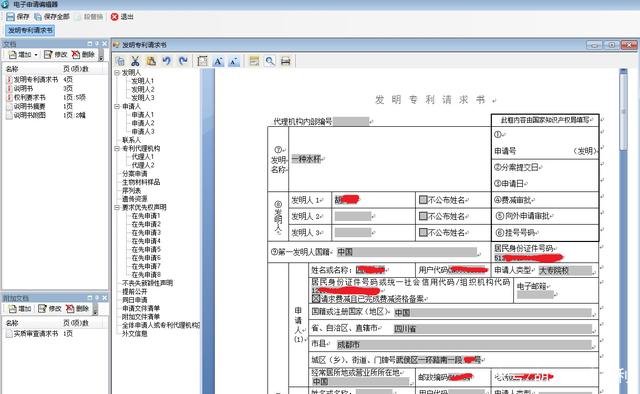Screen dimensions: 640x394
Task: Click the yellow form view icon
Action: tap(254, 61)
